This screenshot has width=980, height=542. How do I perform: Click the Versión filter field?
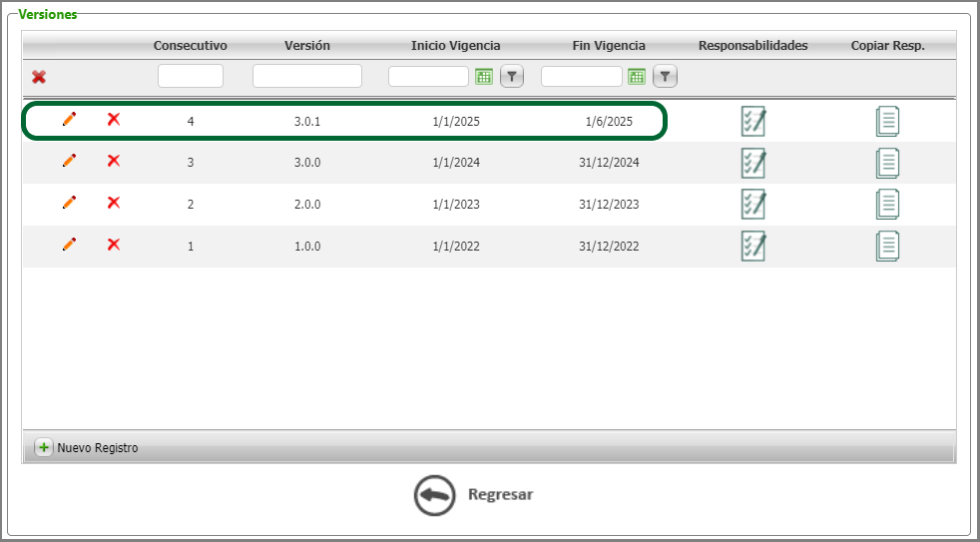tap(307, 76)
